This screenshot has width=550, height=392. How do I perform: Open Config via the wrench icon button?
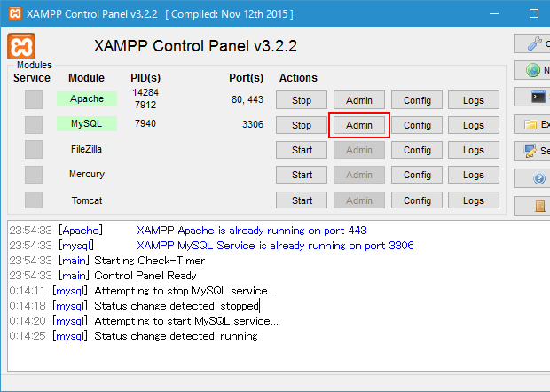coord(532,43)
